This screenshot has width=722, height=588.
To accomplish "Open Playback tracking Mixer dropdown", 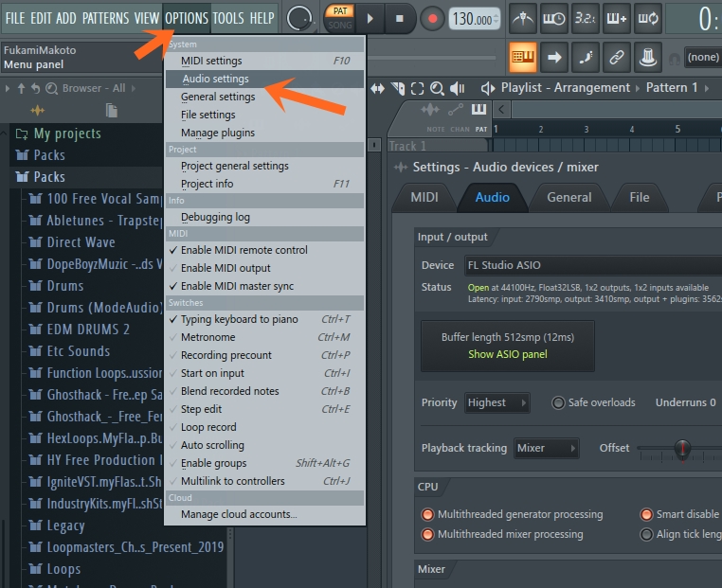I will point(546,448).
